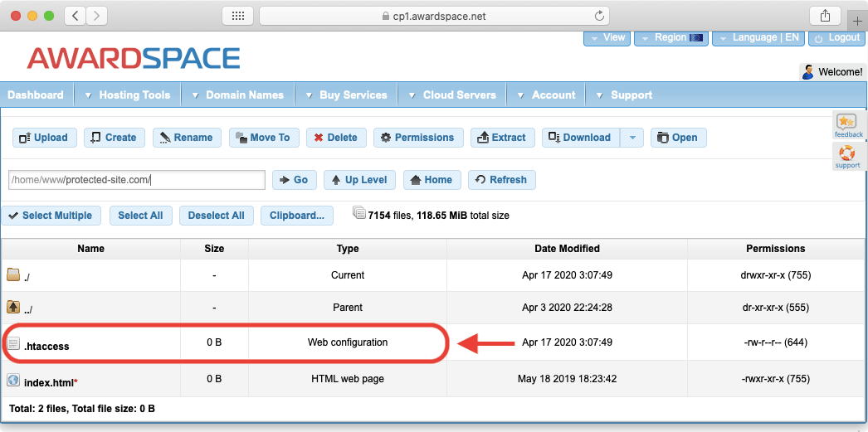The height and width of the screenshot is (432, 868).
Task: Click the .htaccess file icon
Action: click(13, 343)
